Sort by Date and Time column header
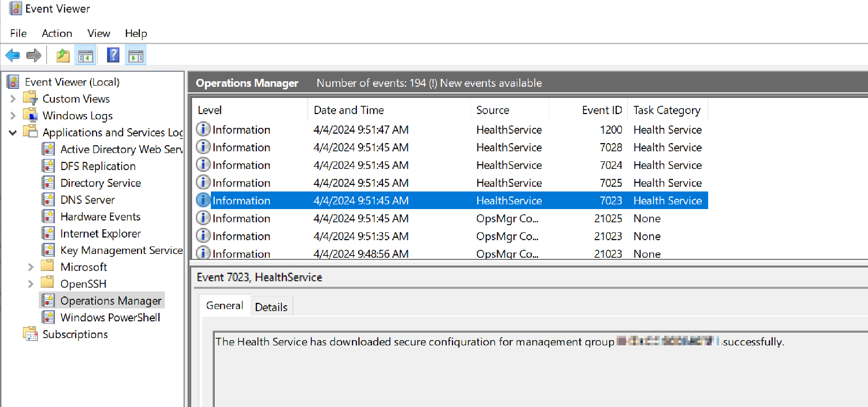Image resolution: width=868 pixels, height=407 pixels. pyautogui.click(x=348, y=110)
